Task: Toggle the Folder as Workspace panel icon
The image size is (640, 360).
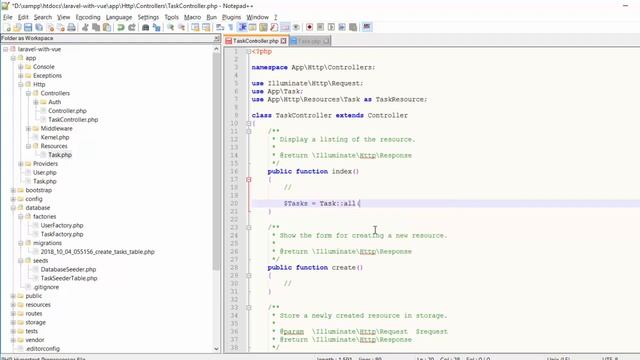Action: (285, 27)
